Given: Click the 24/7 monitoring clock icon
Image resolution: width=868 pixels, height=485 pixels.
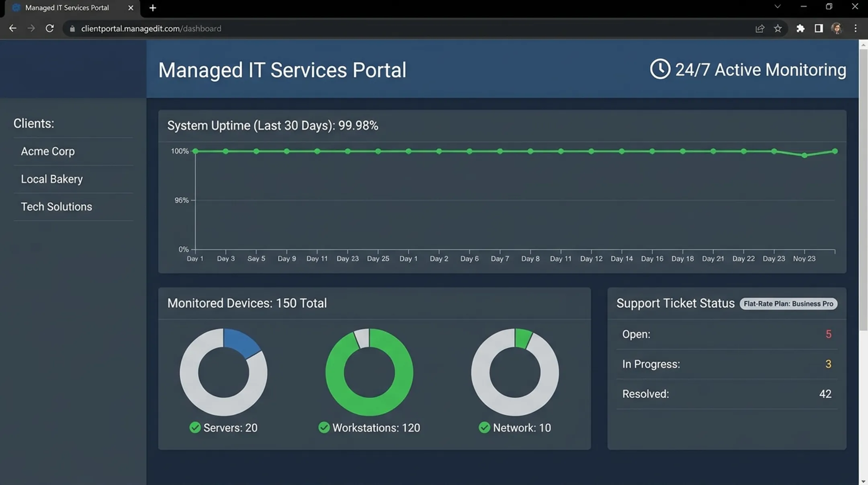Looking at the screenshot, I should pos(660,69).
